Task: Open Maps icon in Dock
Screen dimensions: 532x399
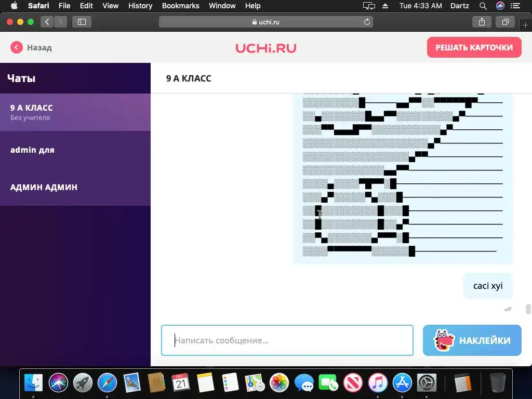Action: coord(255,383)
